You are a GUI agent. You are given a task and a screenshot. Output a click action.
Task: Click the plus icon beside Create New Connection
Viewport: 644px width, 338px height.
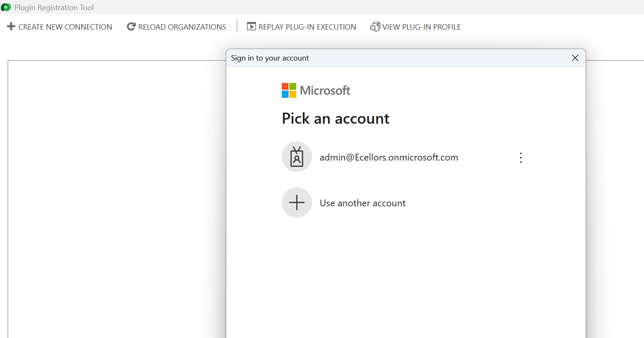[11, 27]
